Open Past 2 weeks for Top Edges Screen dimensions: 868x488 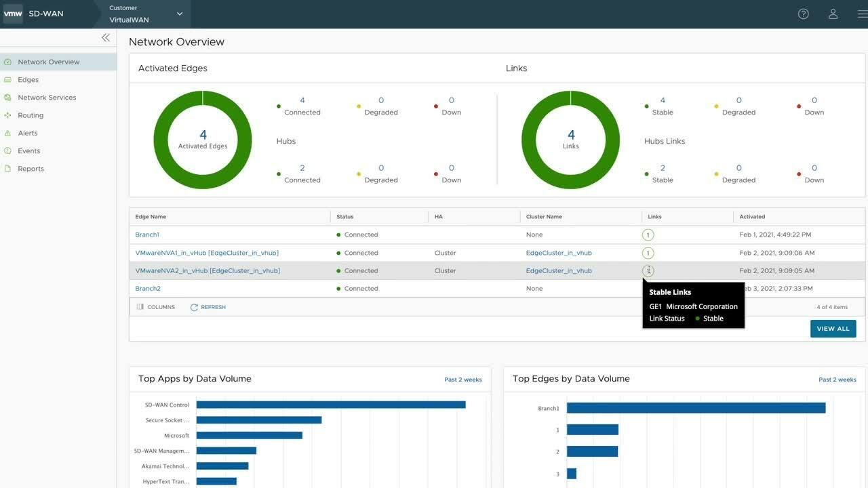tap(837, 380)
